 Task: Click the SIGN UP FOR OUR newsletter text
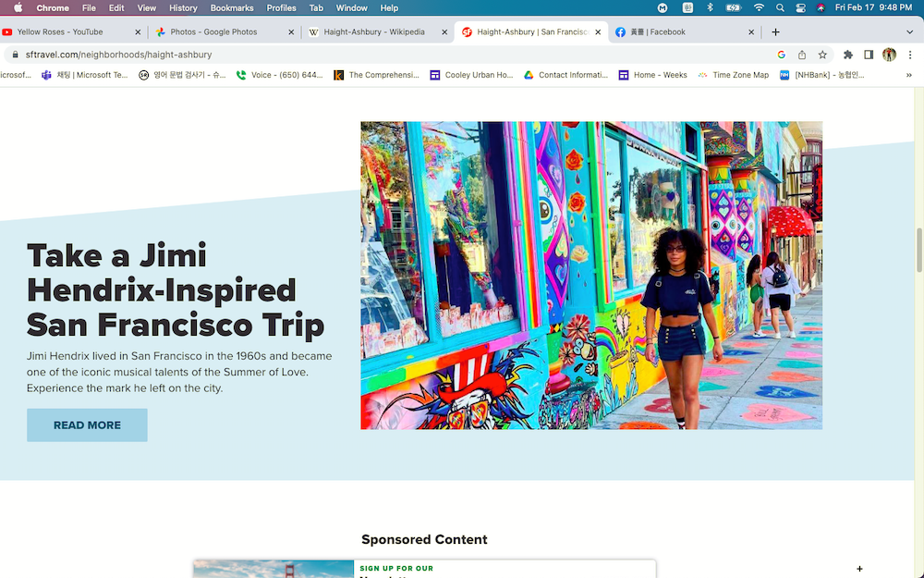click(x=396, y=569)
